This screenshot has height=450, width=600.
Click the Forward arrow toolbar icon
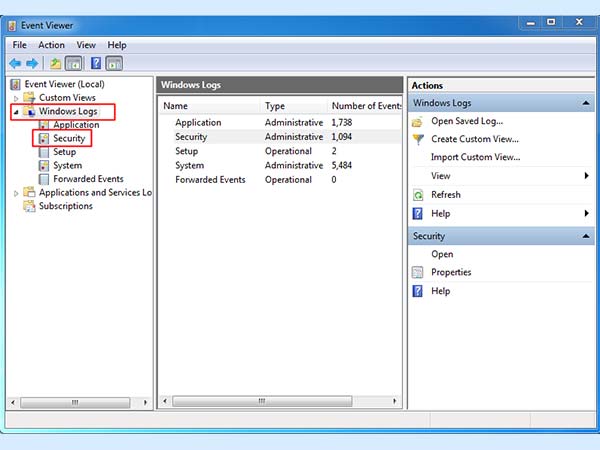(x=32, y=64)
